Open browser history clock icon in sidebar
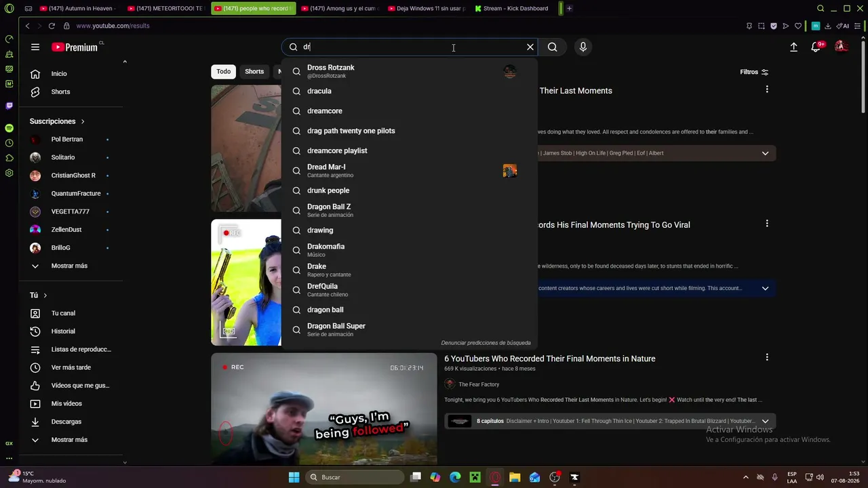 [9, 143]
